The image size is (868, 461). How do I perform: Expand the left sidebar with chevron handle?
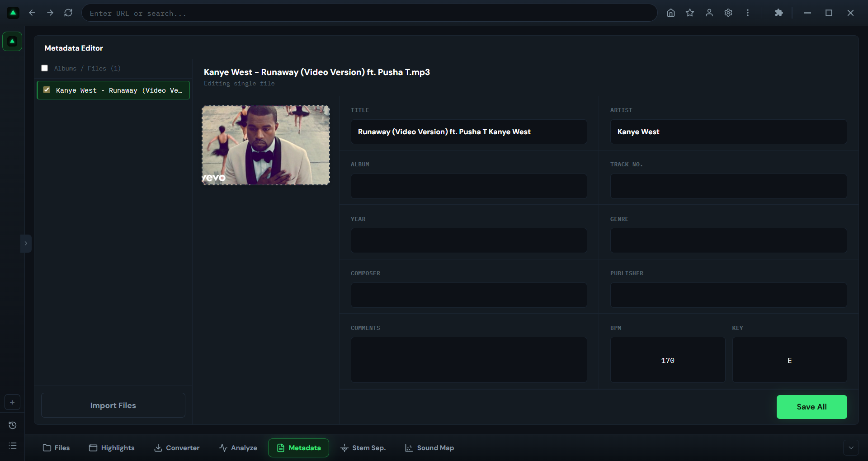point(26,244)
